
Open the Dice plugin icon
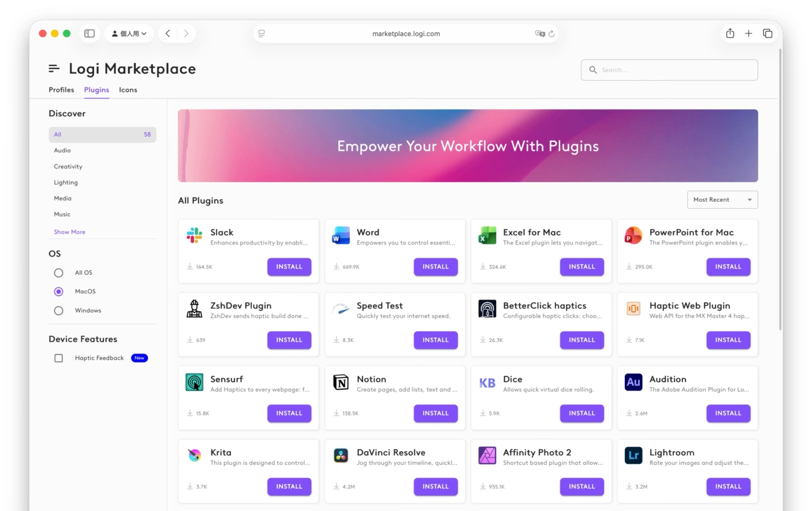[487, 383]
